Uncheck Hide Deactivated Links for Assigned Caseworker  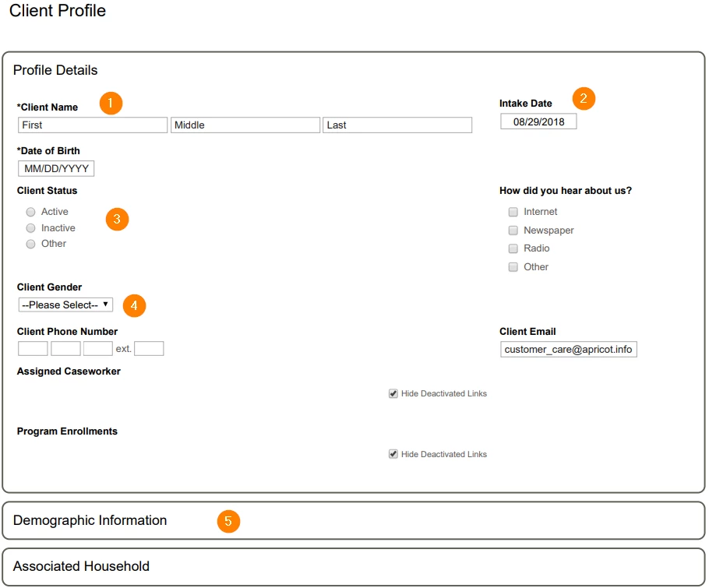point(393,393)
